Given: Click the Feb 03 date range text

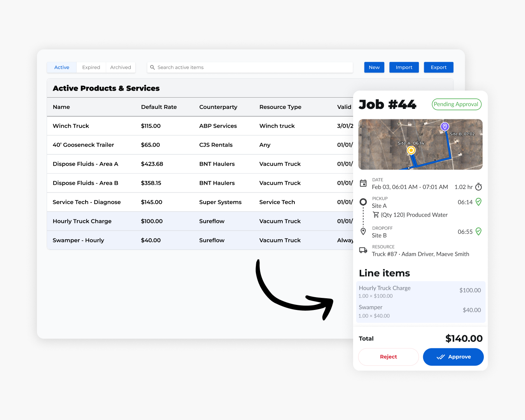Looking at the screenshot, I should 410,187.
